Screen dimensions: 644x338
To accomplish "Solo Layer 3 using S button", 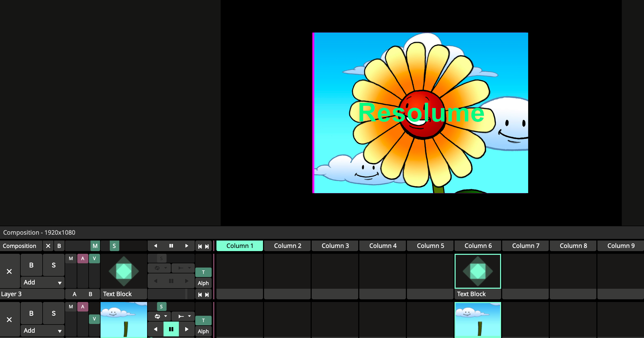I will point(54,265).
